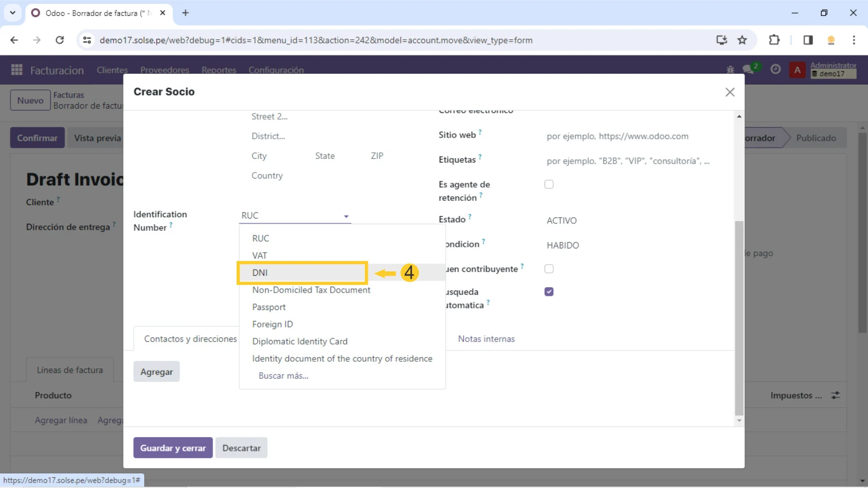Open the Odoo apps grid menu
This screenshot has width=868, height=488.
(x=17, y=70)
